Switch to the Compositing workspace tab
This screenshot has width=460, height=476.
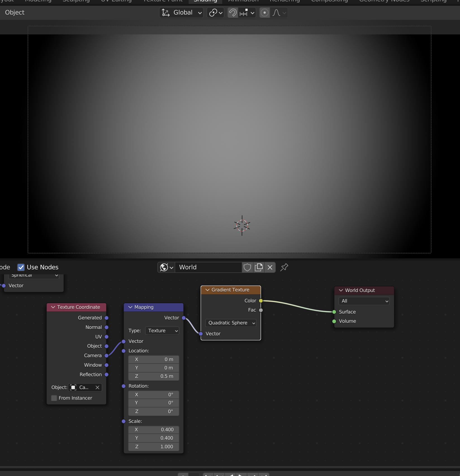tap(329, 1)
